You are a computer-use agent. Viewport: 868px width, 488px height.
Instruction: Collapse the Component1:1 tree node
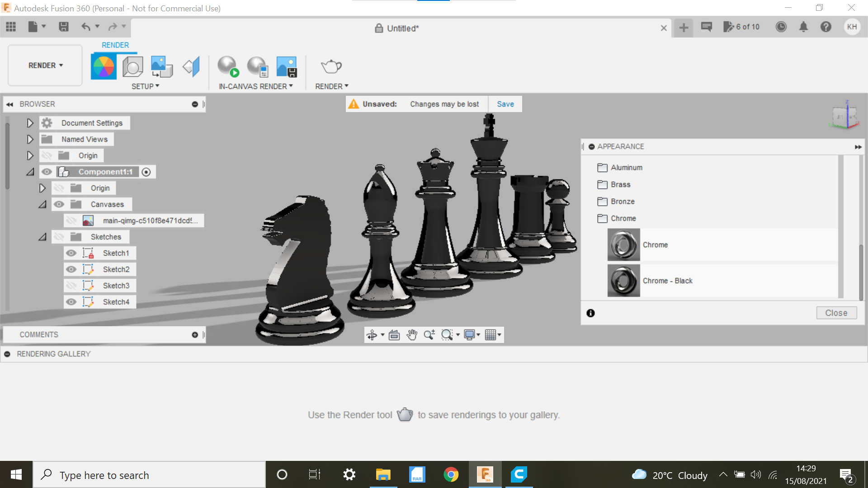(30, 172)
